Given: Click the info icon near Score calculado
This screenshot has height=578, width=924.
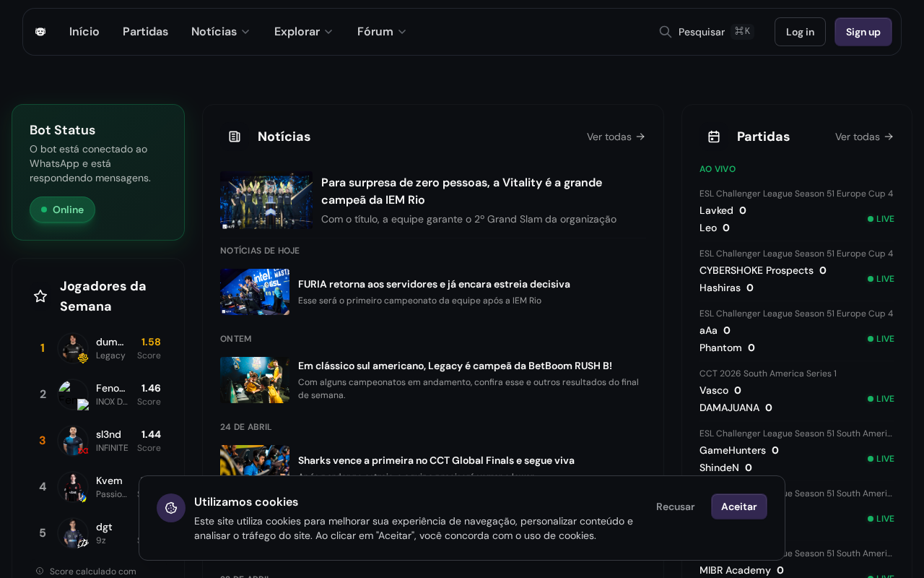Looking at the screenshot, I should click(x=40, y=571).
